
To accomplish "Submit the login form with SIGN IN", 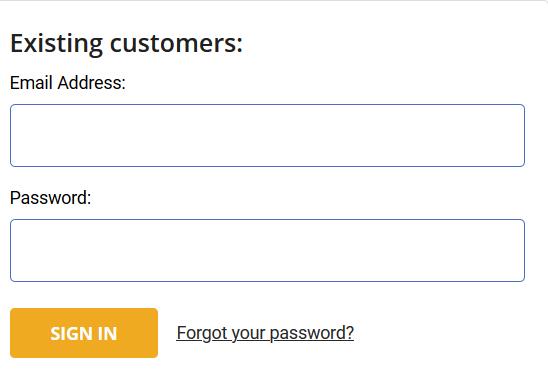I will [x=84, y=333].
